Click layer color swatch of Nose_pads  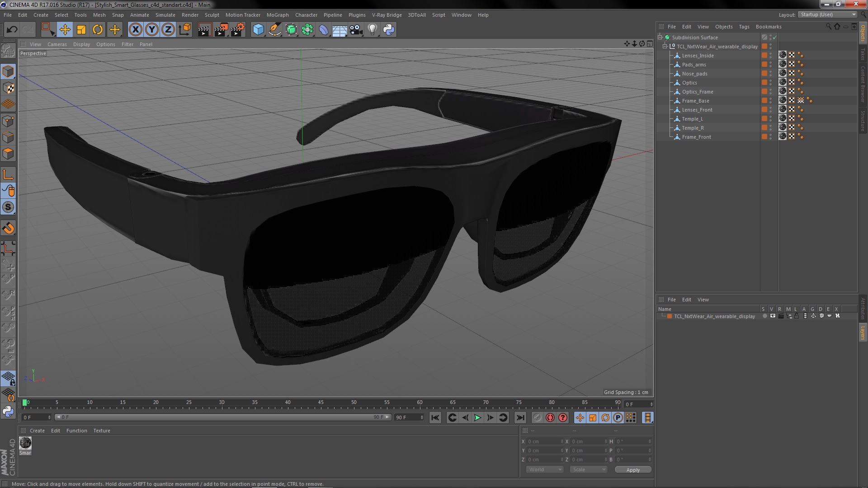coord(764,74)
